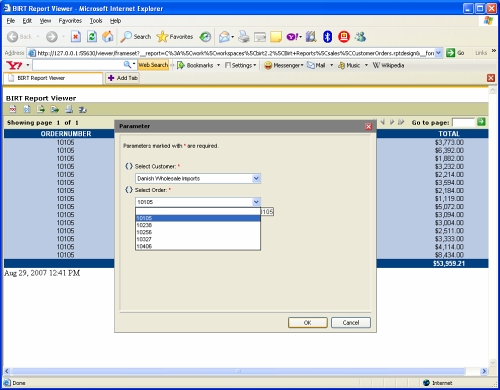
Task: Select order 10256 in the list
Action: coord(198,232)
